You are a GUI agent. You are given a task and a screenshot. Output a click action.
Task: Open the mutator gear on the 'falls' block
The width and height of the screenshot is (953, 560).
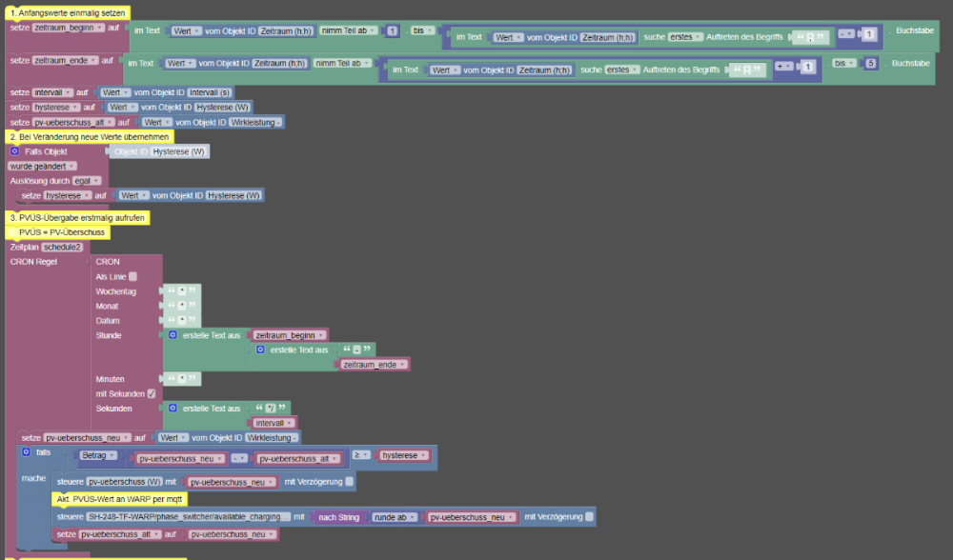pos(27,452)
